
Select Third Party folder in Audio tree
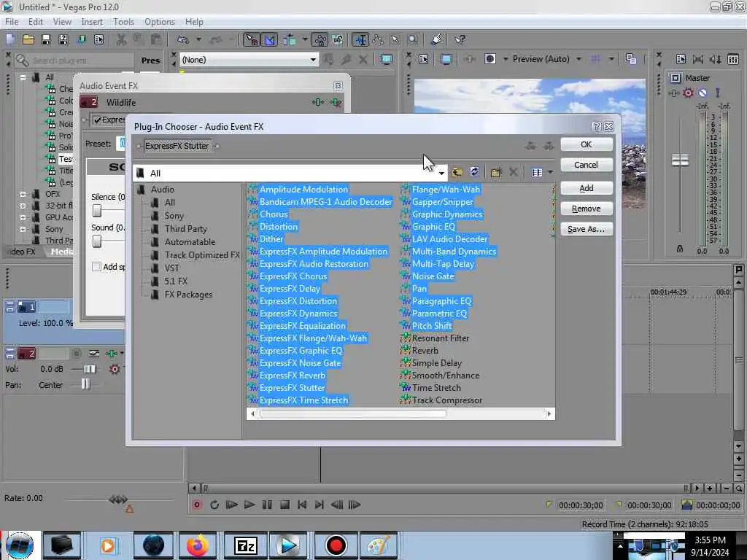tap(186, 228)
